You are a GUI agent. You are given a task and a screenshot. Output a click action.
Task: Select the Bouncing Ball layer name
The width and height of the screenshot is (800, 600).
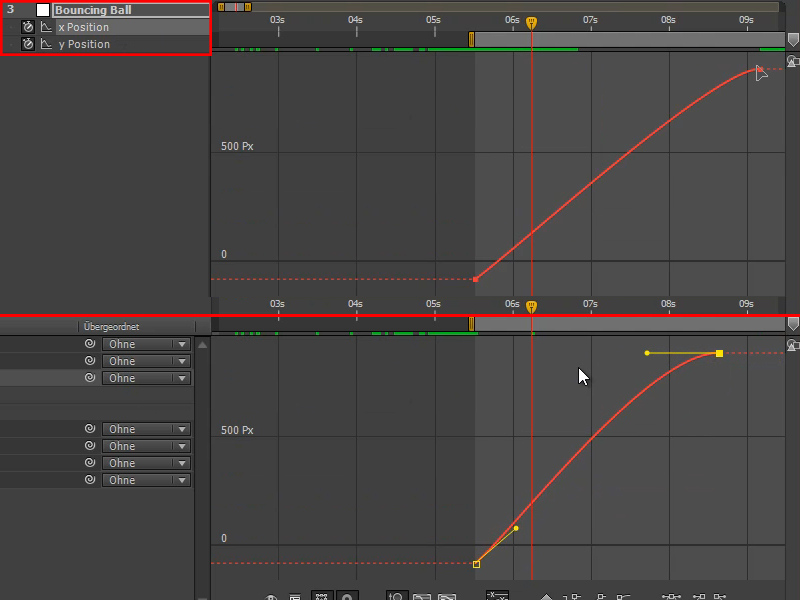click(x=100, y=9)
